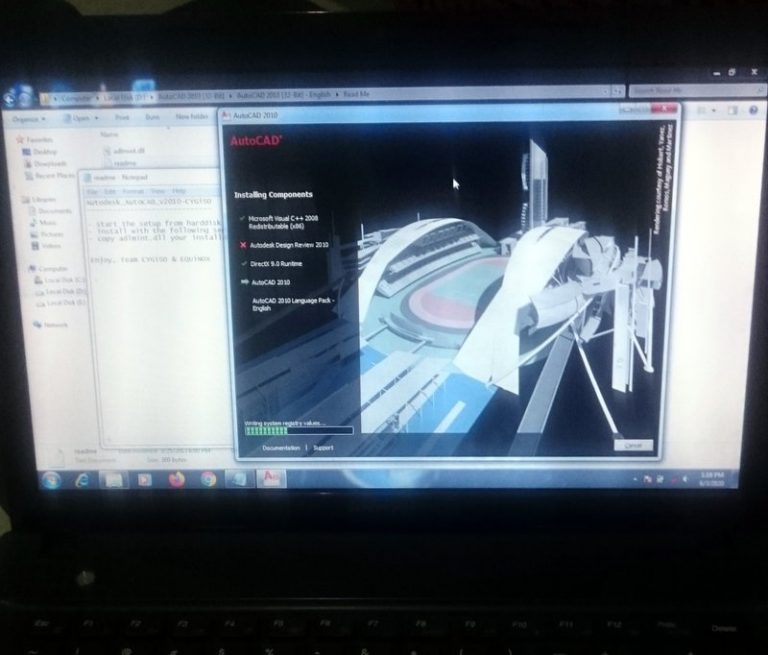Expand the arrow next to Open
Image resolution: width=768 pixels, height=655 pixels.
96,118
